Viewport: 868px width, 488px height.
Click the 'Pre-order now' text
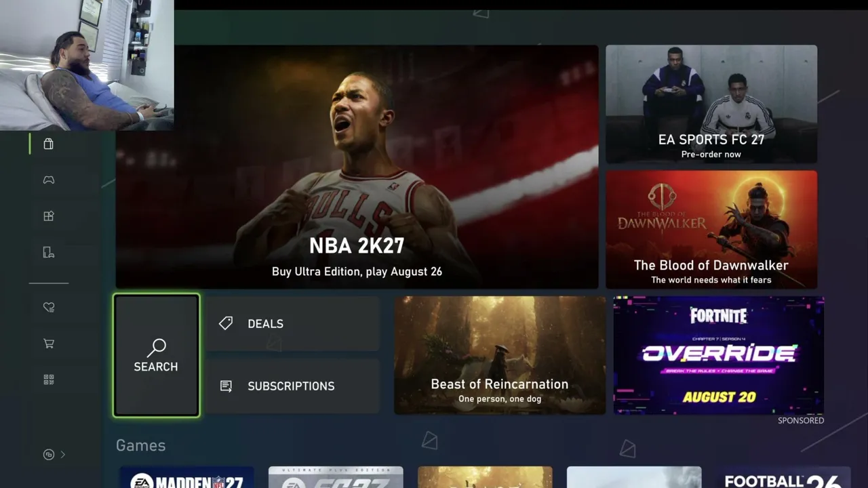point(711,155)
